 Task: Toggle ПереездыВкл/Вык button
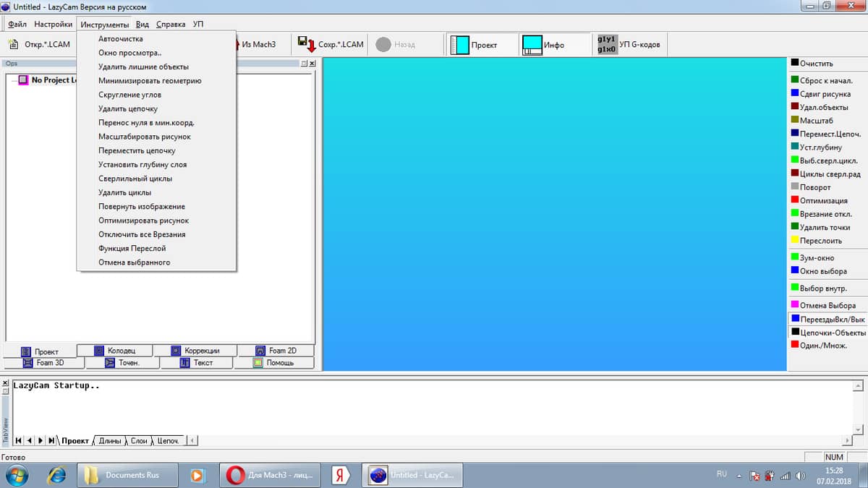(796, 319)
